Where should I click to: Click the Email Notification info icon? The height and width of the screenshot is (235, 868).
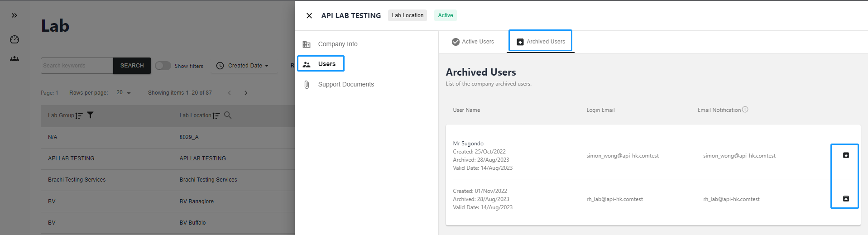745,110
